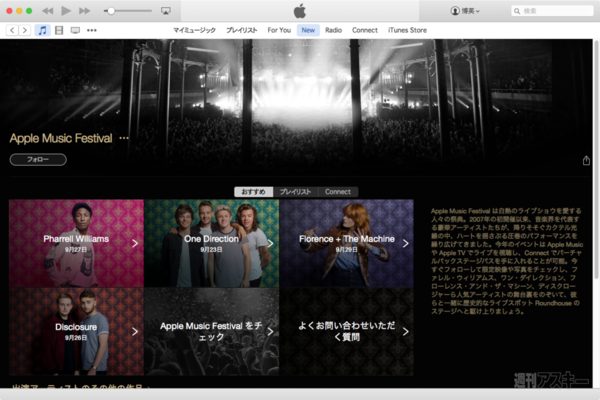600x400 pixels.
Task: Open the top Connect navigation tab
Action: click(x=365, y=30)
